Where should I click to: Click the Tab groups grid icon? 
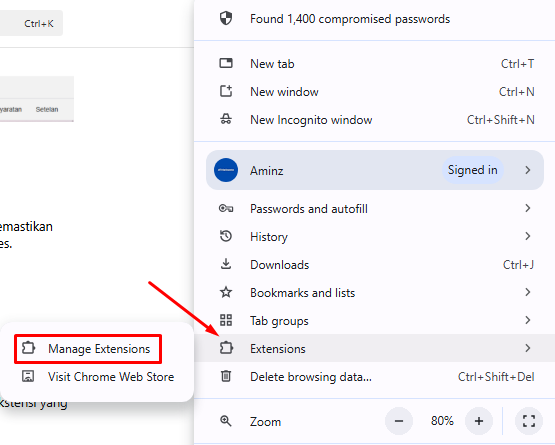[x=226, y=320]
